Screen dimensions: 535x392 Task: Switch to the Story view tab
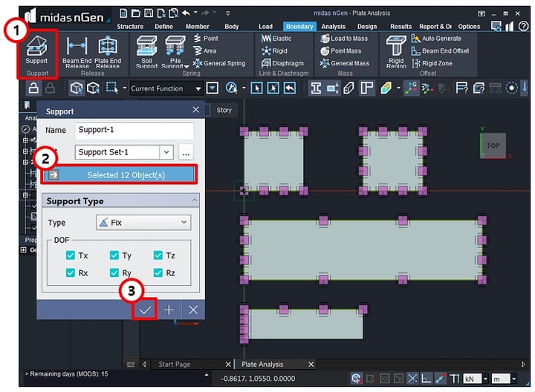pyautogui.click(x=224, y=110)
